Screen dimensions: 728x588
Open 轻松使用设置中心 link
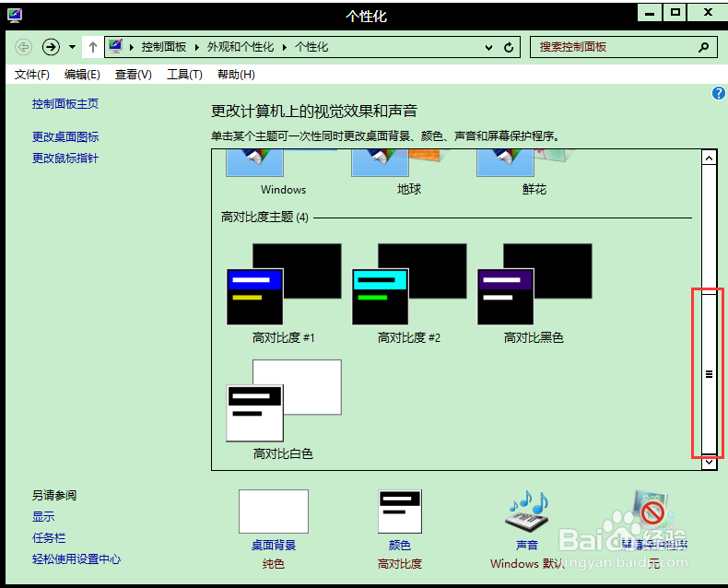click(76, 559)
